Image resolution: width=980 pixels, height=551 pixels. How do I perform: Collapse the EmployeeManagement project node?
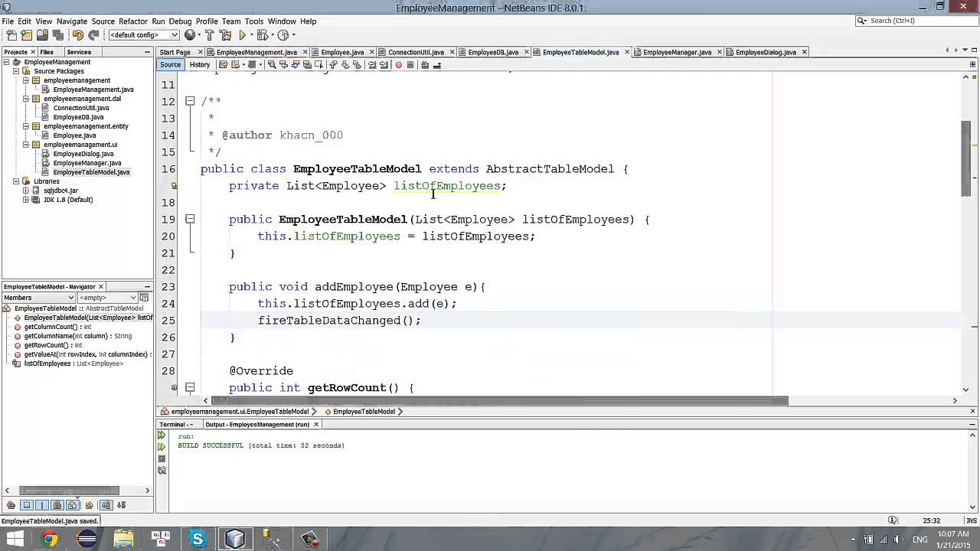6,62
